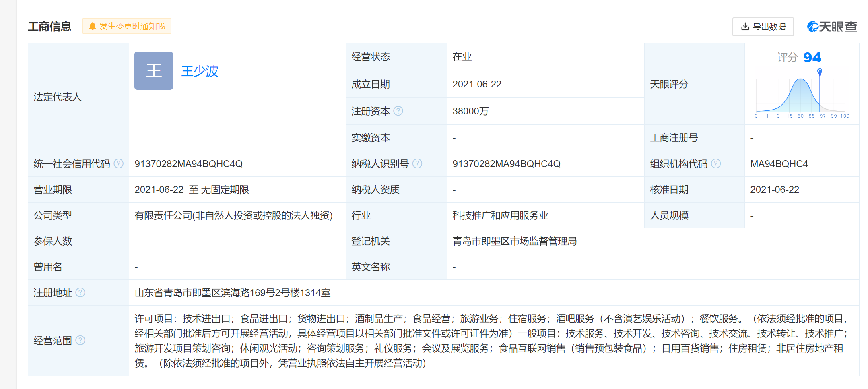Click the 成立日期 value 2021-06-22

click(477, 84)
